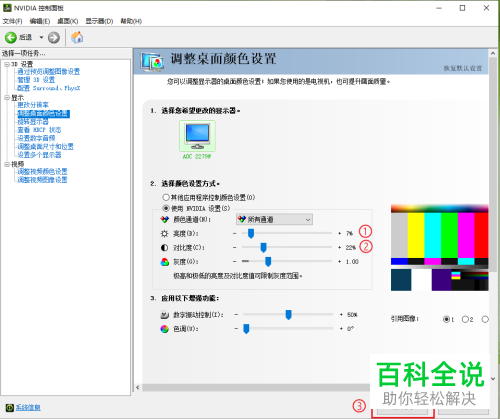500x419 pixels.
Task: Open 调整视频图像设置 in tree
Action: pos(42,180)
